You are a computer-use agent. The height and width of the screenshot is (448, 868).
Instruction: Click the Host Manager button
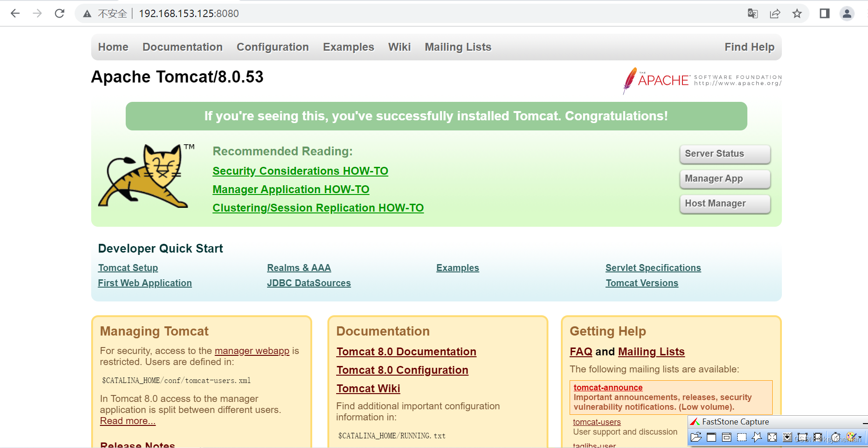tap(725, 204)
